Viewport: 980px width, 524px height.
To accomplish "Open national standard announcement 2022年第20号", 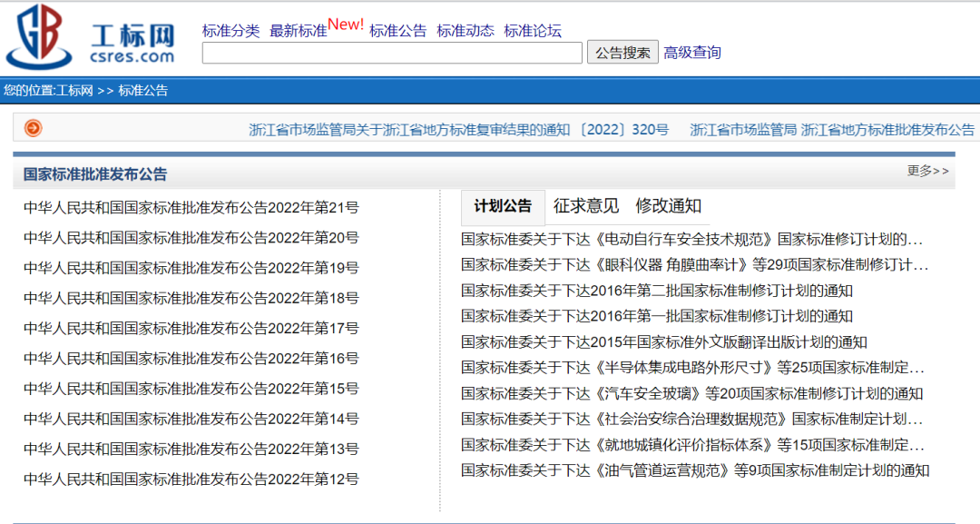I will coord(191,238).
